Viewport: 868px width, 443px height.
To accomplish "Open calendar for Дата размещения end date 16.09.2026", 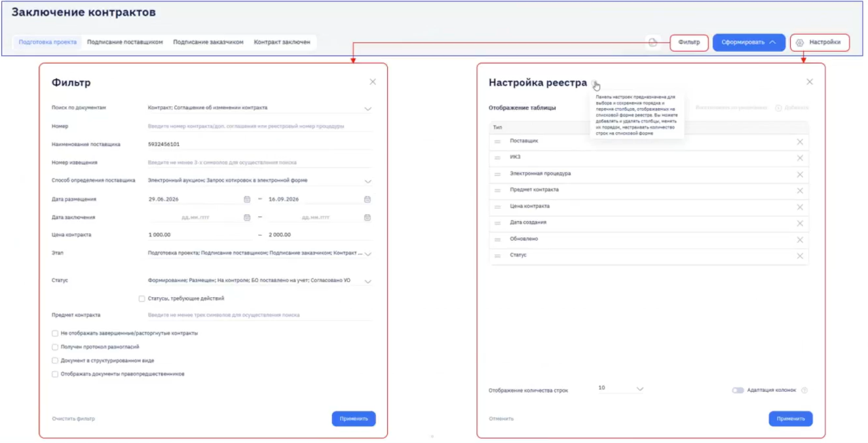I will (368, 200).
